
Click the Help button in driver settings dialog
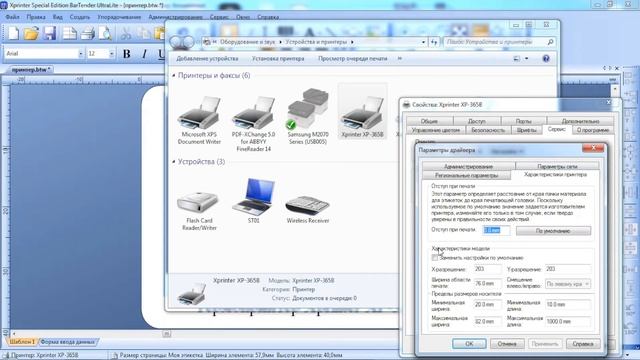[583, 344]
